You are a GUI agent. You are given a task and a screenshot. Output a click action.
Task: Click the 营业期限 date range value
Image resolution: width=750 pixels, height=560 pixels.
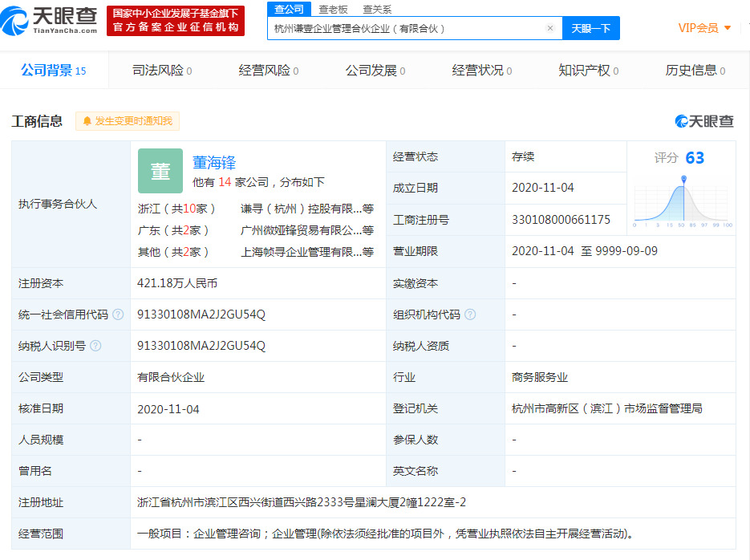coord(585,251)
